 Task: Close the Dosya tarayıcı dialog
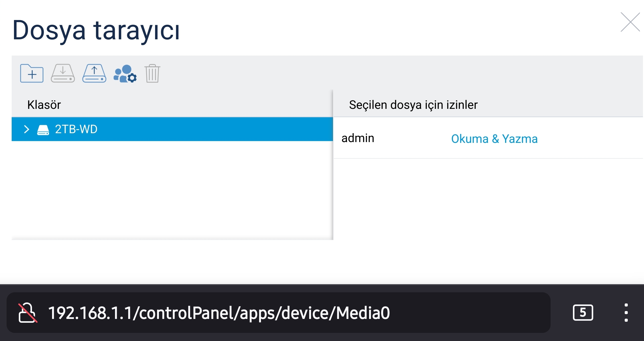[630, 22]
